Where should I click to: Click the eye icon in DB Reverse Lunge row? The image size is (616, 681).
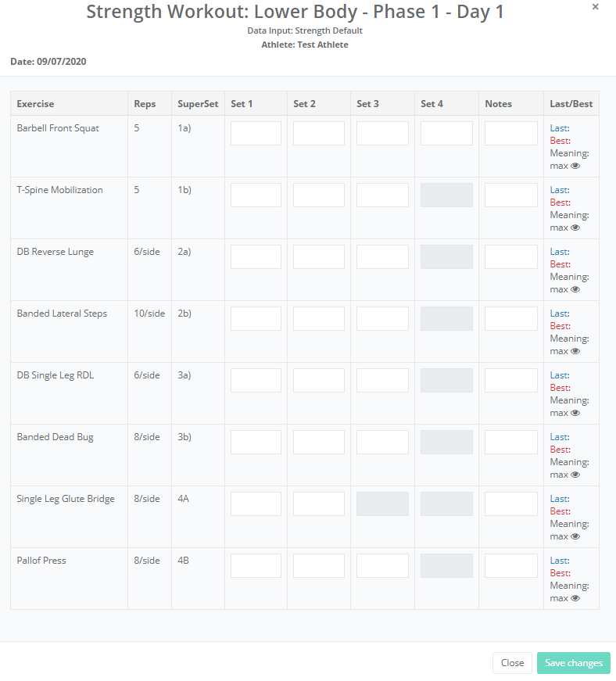tap(575, 289)
